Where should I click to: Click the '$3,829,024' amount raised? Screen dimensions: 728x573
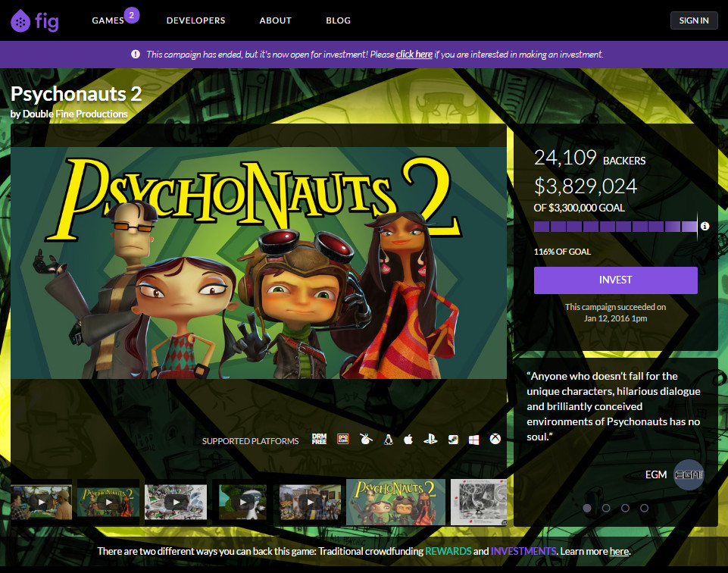[x=586, y=186]
